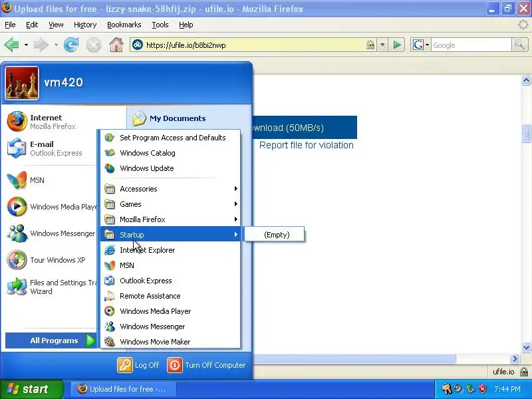Screen dimensions: 532x399
Task: Click the All Programs button
Action: click(51, 340)
